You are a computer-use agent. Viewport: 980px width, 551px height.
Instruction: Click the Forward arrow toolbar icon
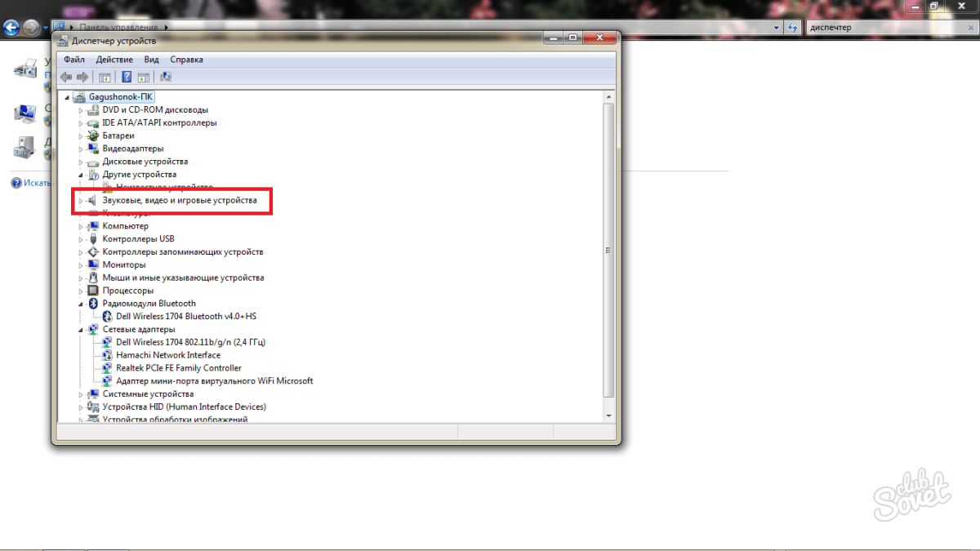pyautogui.click(x=82, y=77)
